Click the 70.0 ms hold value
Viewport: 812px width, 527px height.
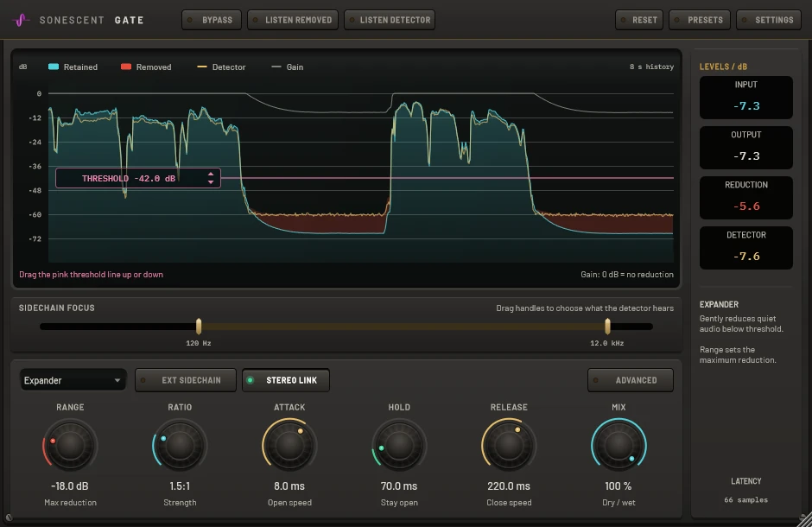[x=399, y=486]
